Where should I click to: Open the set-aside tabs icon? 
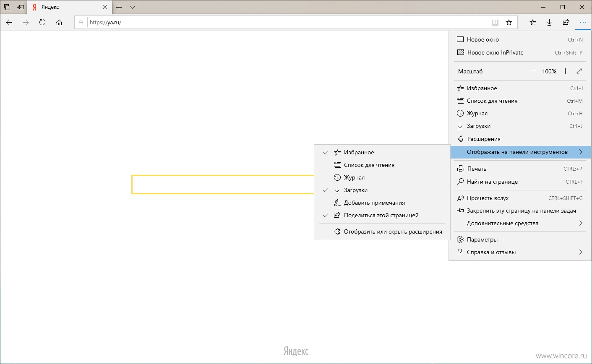click(7, 7)
